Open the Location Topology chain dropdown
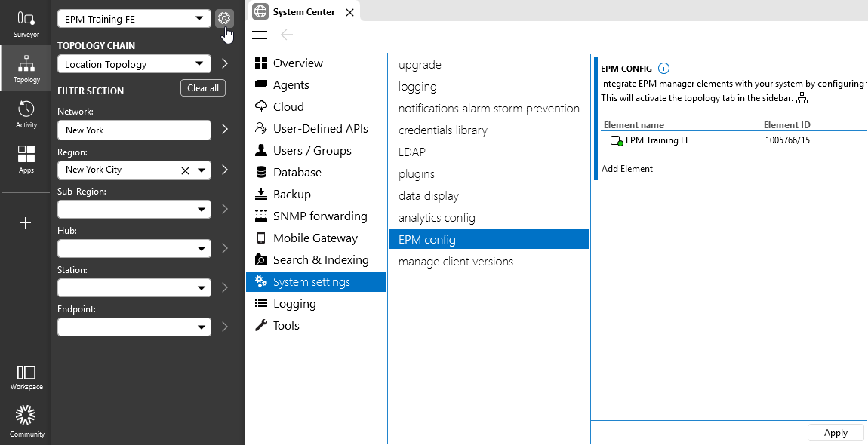 pos(134,64)
